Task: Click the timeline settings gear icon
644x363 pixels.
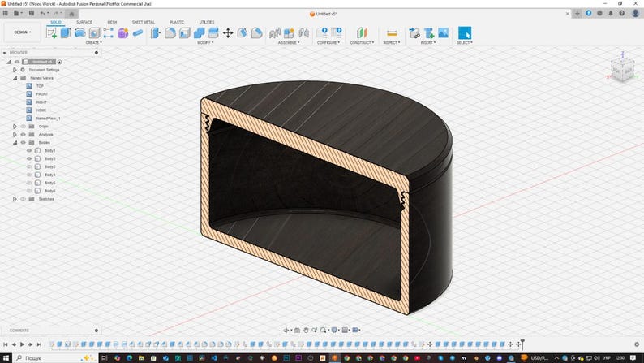Action: (x=637, y=344)
